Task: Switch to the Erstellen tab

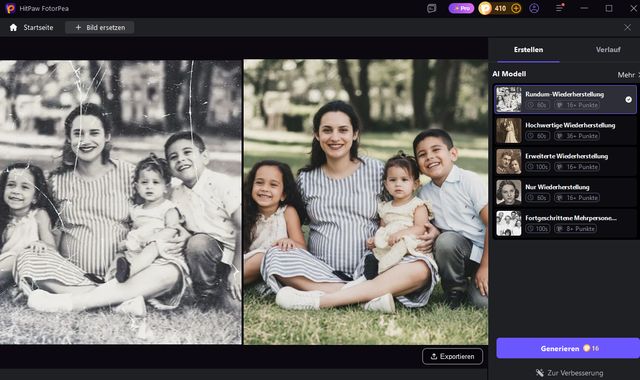Action: (x=528, y=49)
